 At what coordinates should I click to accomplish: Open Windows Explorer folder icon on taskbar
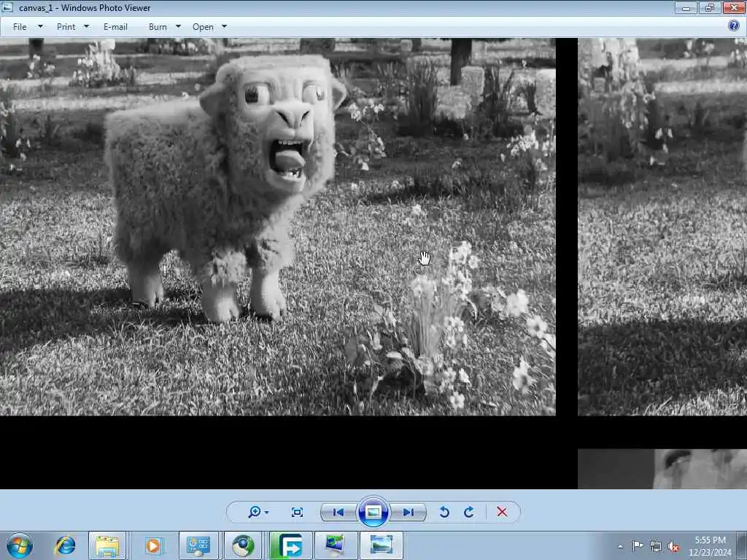tap(107, 545)
